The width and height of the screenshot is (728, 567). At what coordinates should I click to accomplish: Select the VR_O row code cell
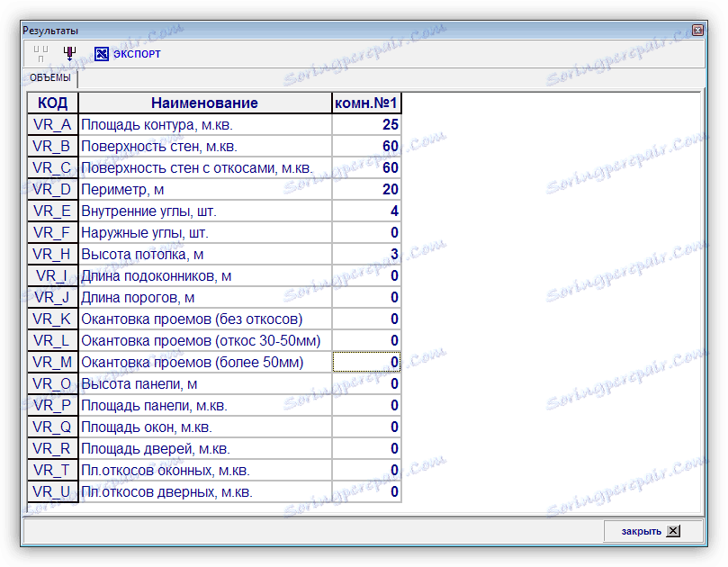pos(52,384)
